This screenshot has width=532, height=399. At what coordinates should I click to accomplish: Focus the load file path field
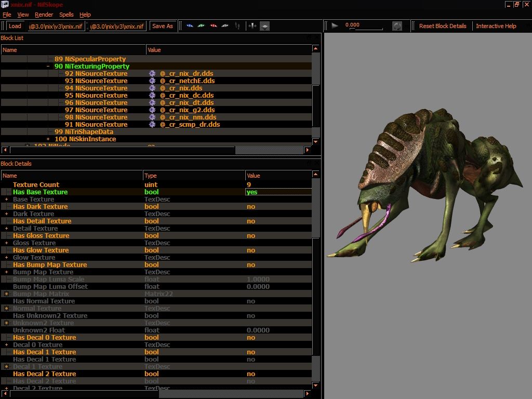click(x=56, y=26)
